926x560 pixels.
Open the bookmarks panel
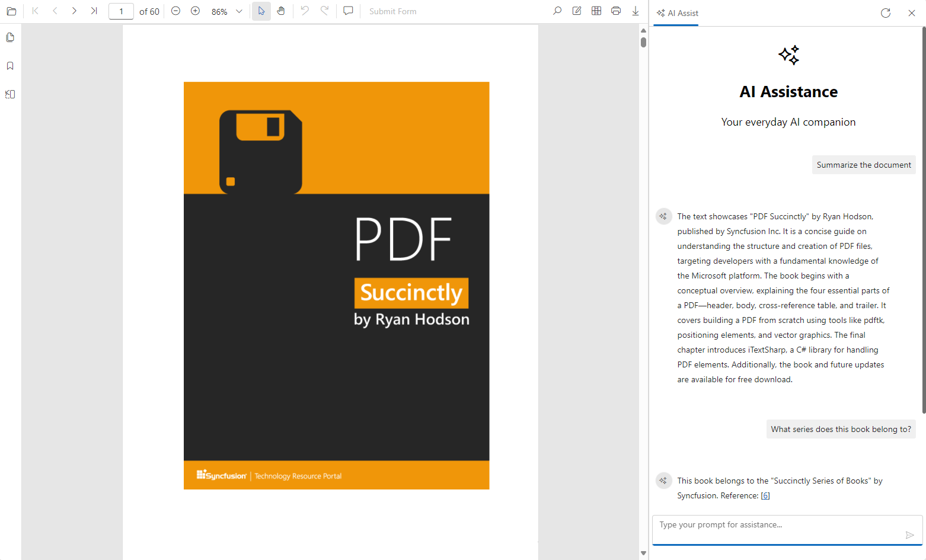(x=10, y=66)
